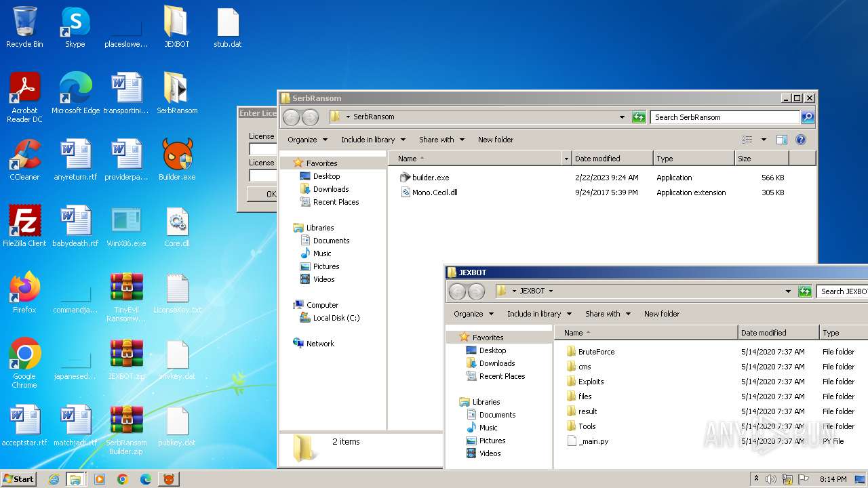Sort by Name column in SerbRansom window
The image size is (868, 488).
tap(479, 159)
